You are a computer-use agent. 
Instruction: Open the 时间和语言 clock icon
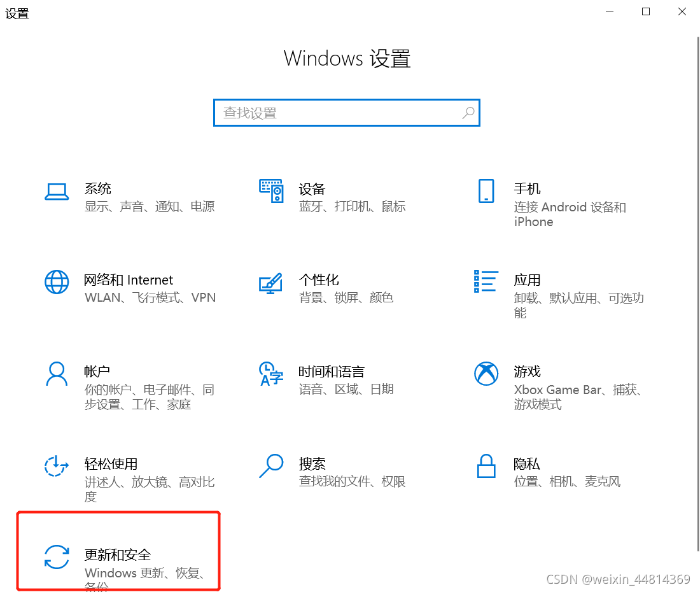(271, 374)
